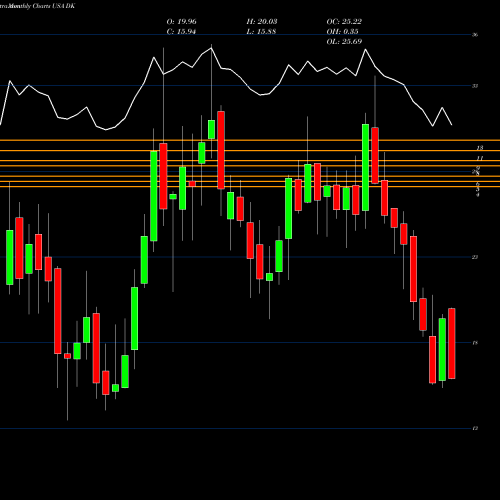Click the white indicator line's final point
The width and height of the screenshot is (500, 500).
[452, 125]
